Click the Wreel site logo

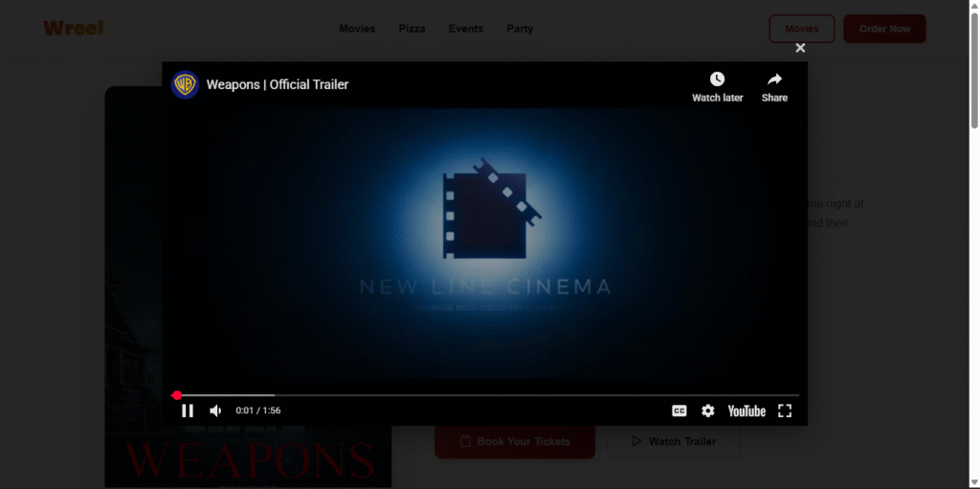click(73, 29)
